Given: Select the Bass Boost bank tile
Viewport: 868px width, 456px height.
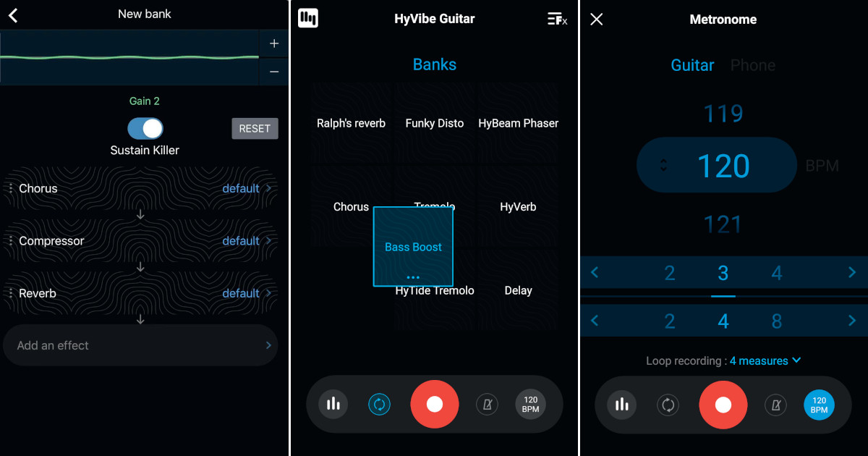Looking at the screenshot, I should (x=413, y=247).
